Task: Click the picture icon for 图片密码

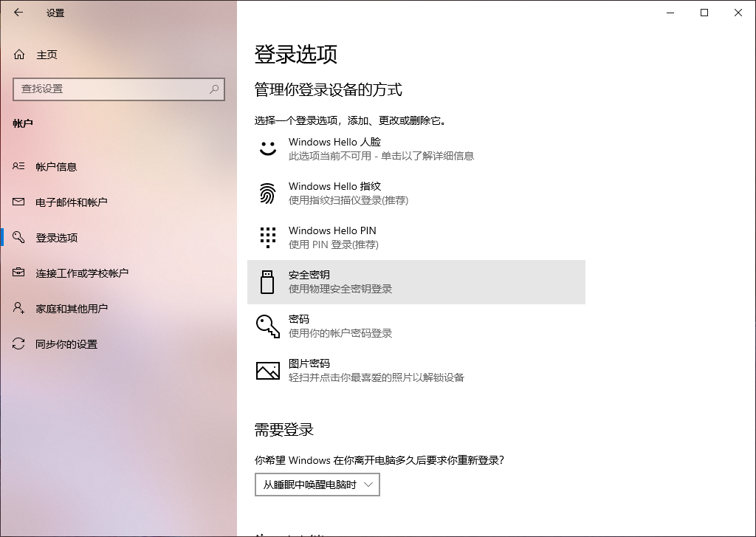Action: pos(267,371)
